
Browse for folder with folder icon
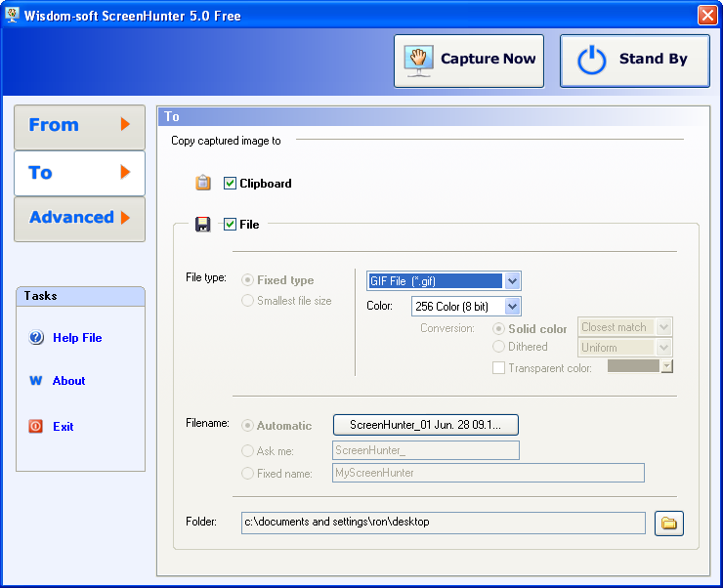point(669,524)
